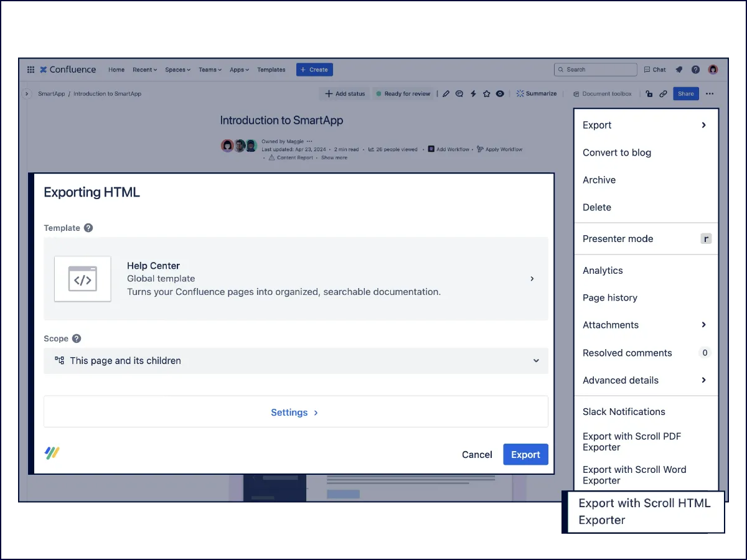Select Presenter mode
Viewport: 747px width, 560px height.
pyautogui.click(x=646, y=239)
